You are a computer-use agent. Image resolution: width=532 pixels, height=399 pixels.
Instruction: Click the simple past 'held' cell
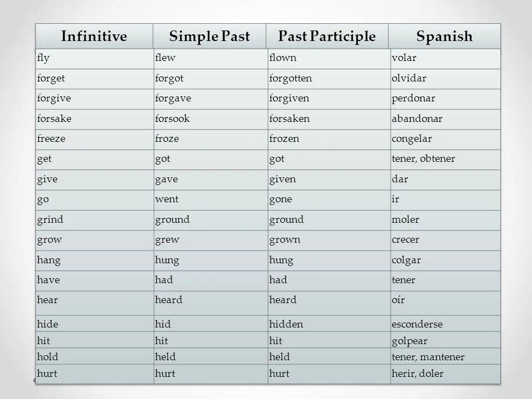[x=211, y=356]
